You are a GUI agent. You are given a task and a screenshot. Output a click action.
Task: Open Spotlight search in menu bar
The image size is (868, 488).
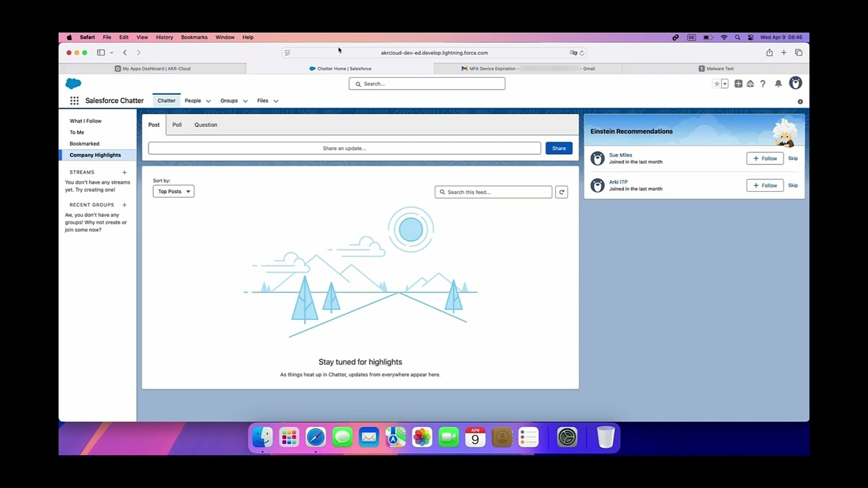click(x=737, y=37)
